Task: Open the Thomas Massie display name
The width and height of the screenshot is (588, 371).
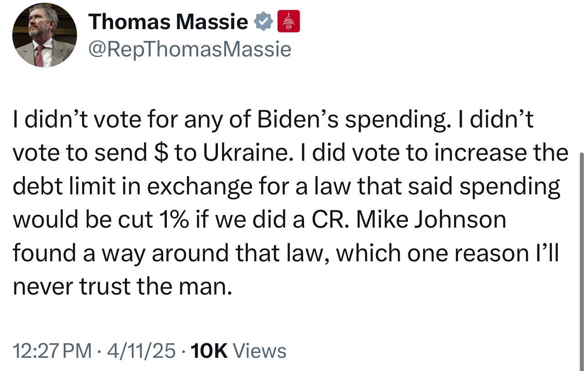Action: [169, 22]
